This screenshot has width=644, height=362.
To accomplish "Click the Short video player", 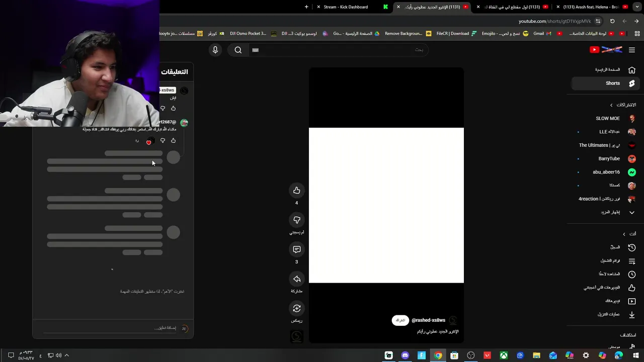I will 386,205.
